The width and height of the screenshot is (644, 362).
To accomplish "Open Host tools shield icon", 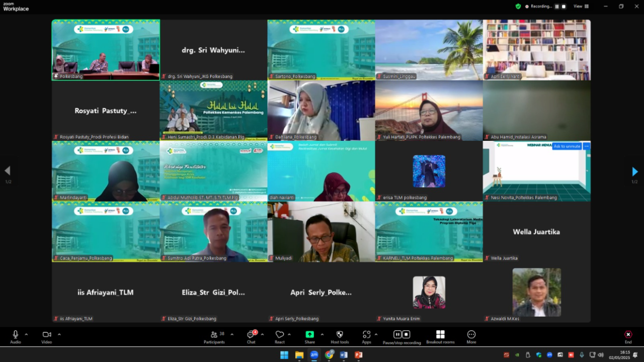I will pyautogui.click(x=340, y=336).
